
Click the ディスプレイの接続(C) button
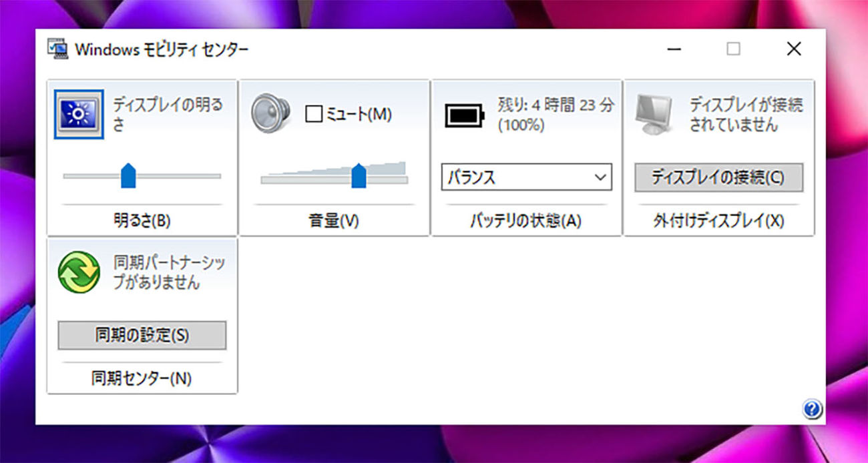(718, 177)
